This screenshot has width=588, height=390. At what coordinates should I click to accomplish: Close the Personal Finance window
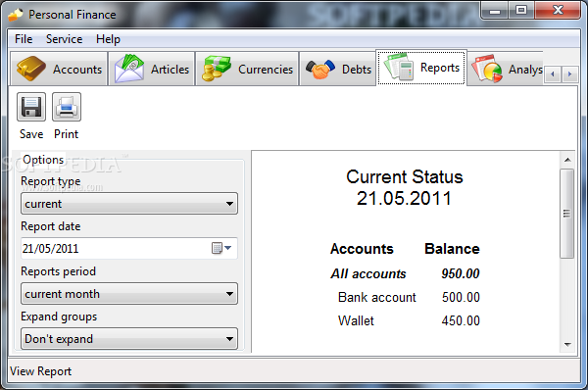[558, 10]
